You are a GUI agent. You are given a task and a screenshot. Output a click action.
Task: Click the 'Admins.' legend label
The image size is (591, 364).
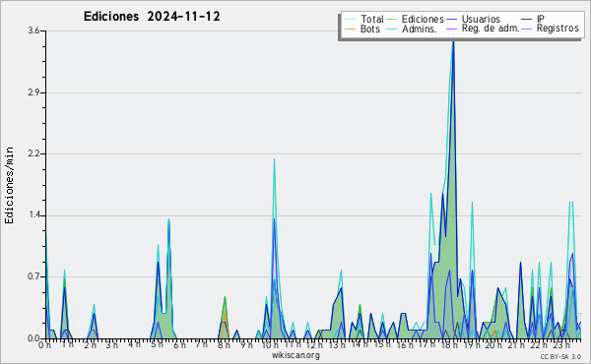point(420,29)
